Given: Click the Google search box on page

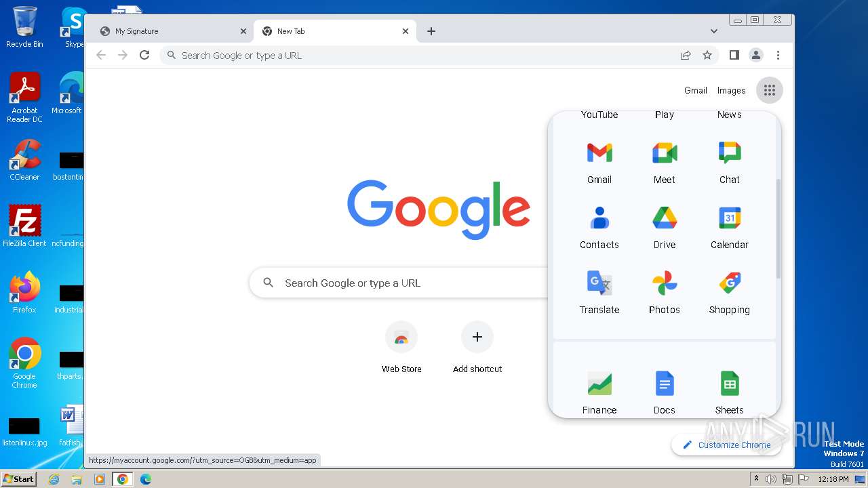Looking at the screenshot, I should [400, 283].
